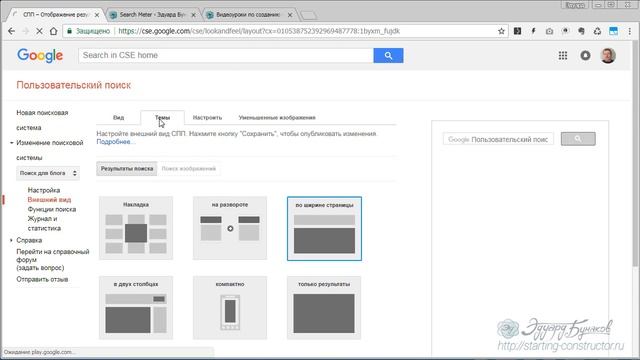Open the Google apps grid

pyautogui.click(x=563, y=56)
